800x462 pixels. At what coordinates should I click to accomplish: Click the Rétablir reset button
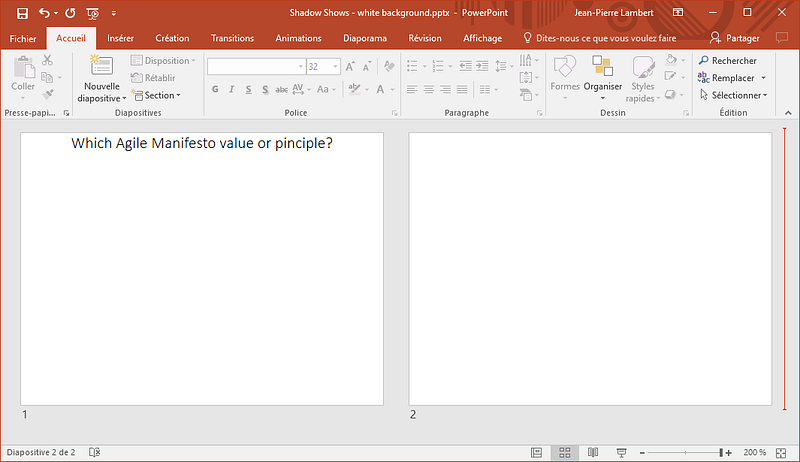(153, 78)
